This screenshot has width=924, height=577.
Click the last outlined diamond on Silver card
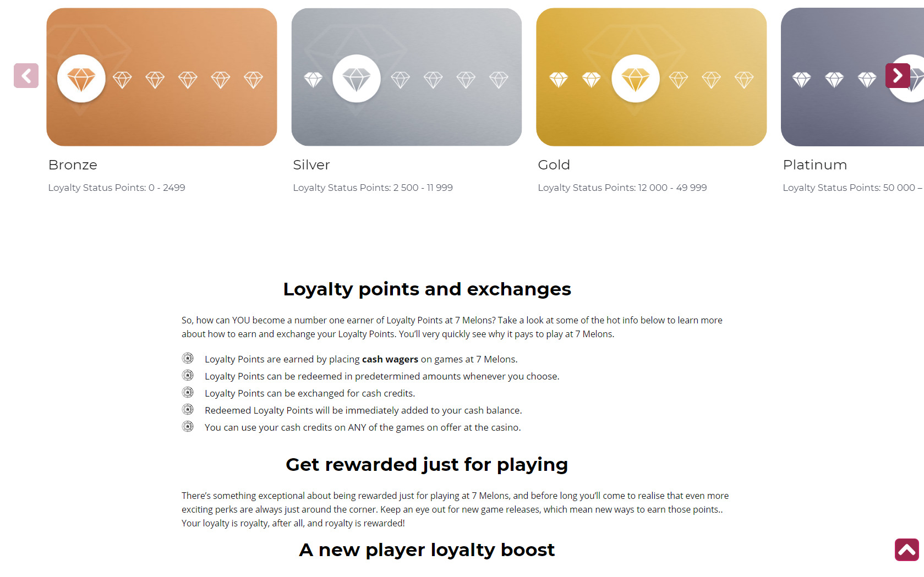(x=499, y=80)
